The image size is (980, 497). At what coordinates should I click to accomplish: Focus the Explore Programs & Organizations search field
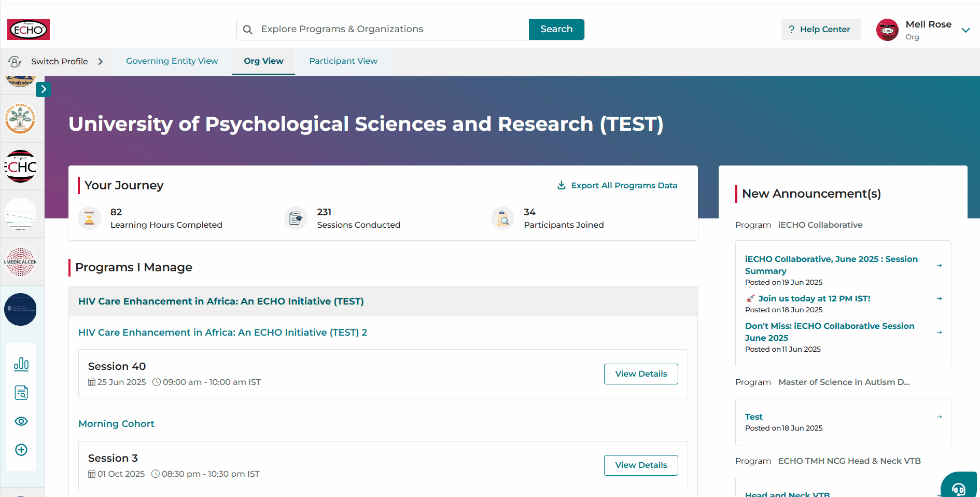point(383,30)
